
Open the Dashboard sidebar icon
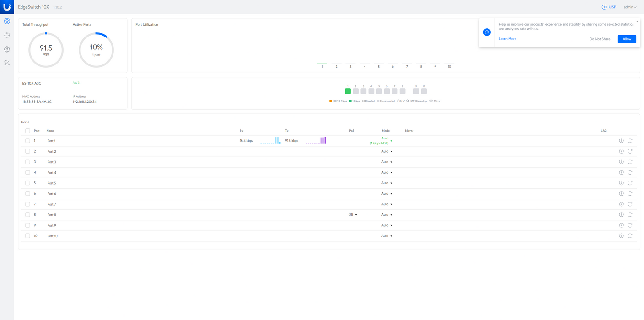tap(7, 21)
